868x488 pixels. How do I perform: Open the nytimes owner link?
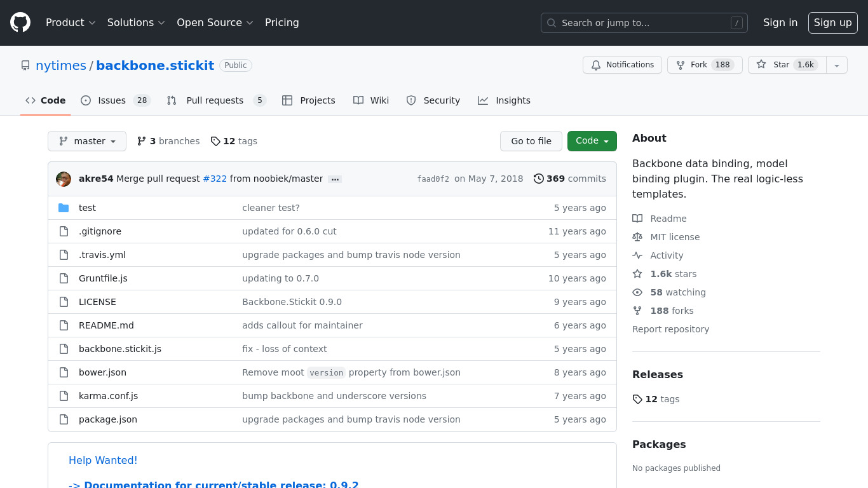(x=61, y=65)
